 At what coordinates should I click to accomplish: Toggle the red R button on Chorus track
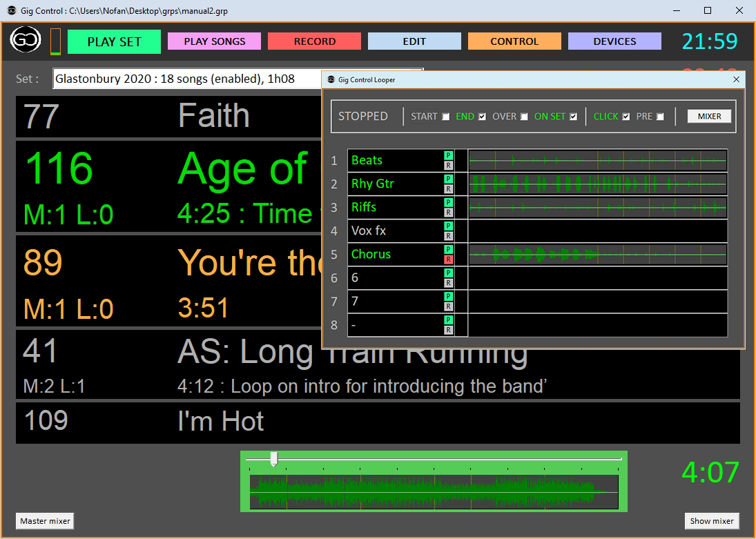pyautogui.click(x=448, y=259)
